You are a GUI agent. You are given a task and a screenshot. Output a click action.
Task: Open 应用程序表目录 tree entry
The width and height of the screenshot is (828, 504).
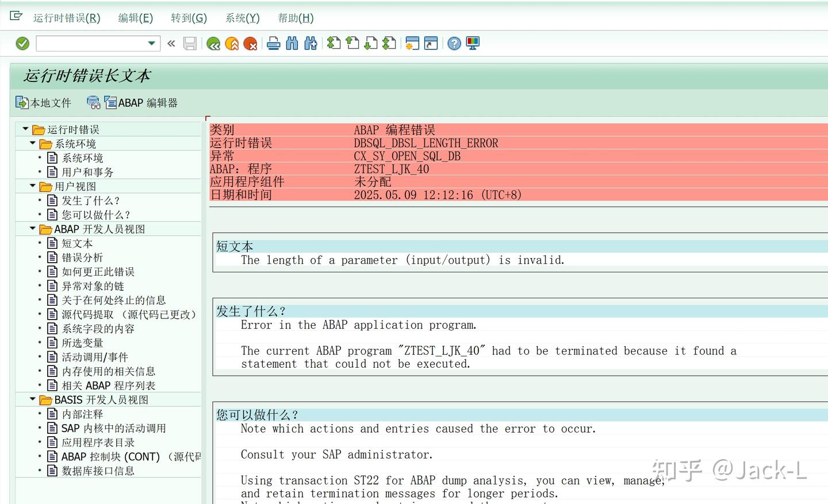[98, 443]
